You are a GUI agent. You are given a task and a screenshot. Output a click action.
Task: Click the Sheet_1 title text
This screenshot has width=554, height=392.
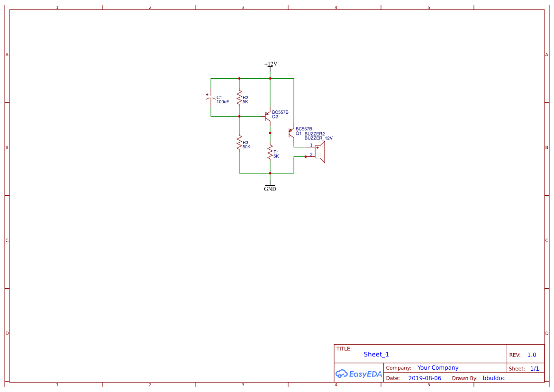tap(376, 354)
